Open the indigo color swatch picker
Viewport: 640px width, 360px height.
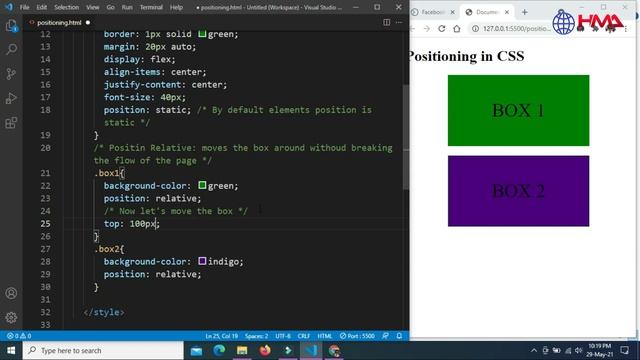pos(202,261)
